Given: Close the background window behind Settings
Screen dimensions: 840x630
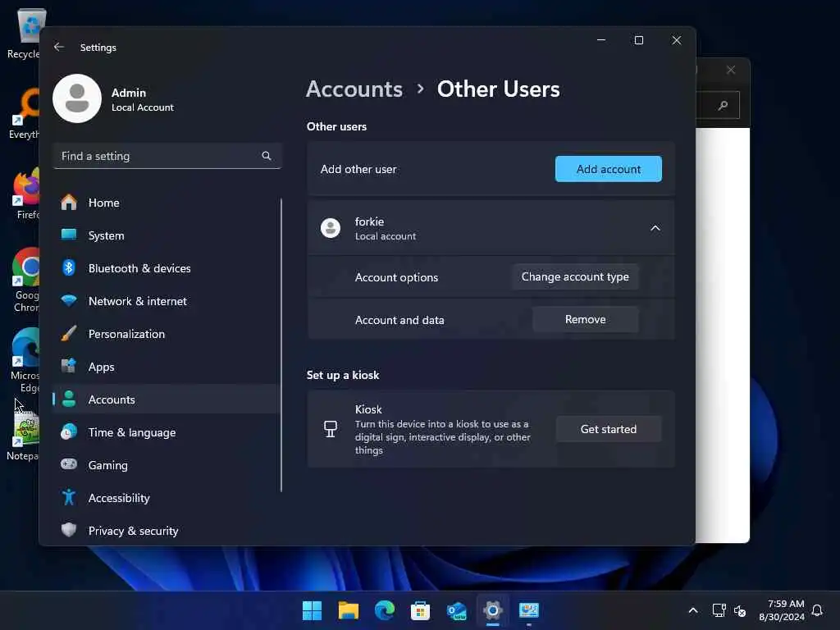Looking at the screenshot, I should (731, 70).
